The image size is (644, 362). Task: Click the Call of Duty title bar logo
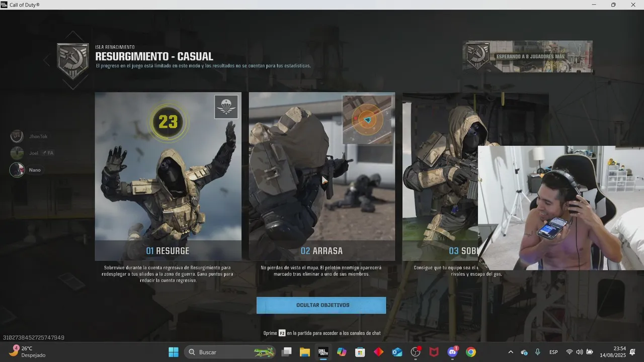[4, 5]
